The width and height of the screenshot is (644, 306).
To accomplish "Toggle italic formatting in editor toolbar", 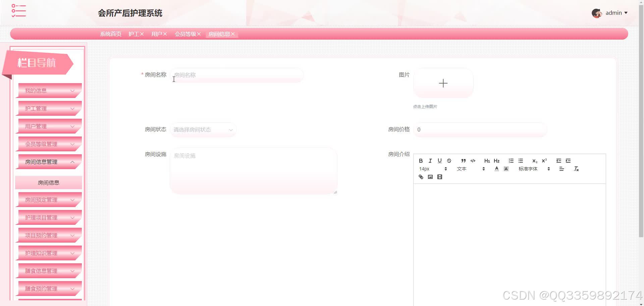I will coord(430,161).
